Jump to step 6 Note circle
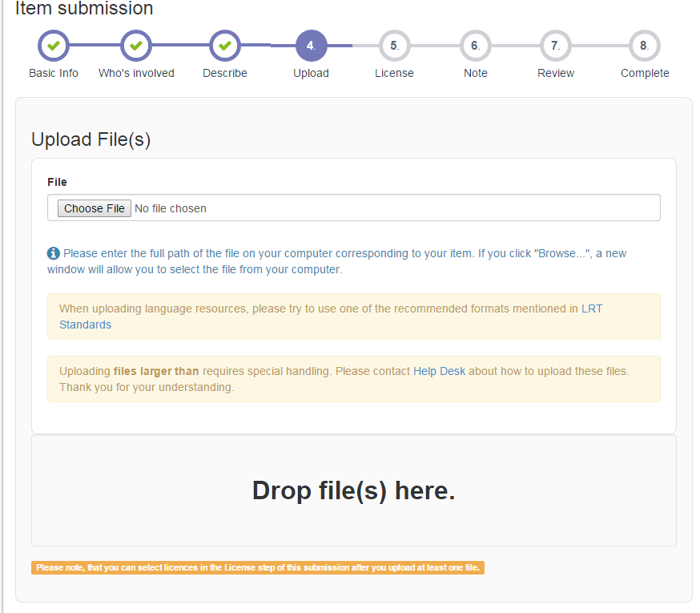Viewport: 700px width, 613px height. (x=475, y=46)
